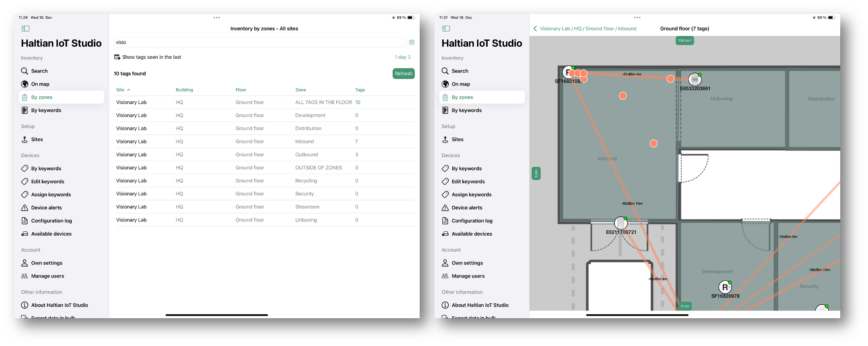
Task: Click Search magnifier icon in right window
Action: [x=445, y=71]
